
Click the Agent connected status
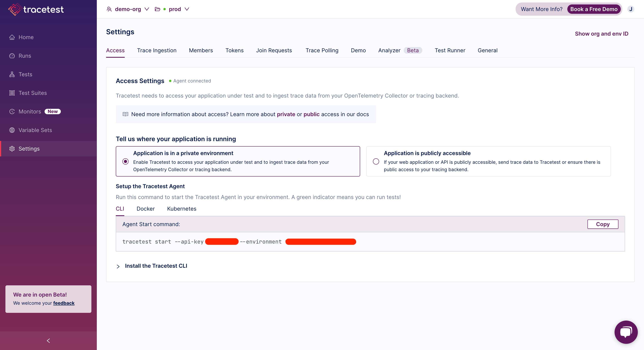pos(190,81)
